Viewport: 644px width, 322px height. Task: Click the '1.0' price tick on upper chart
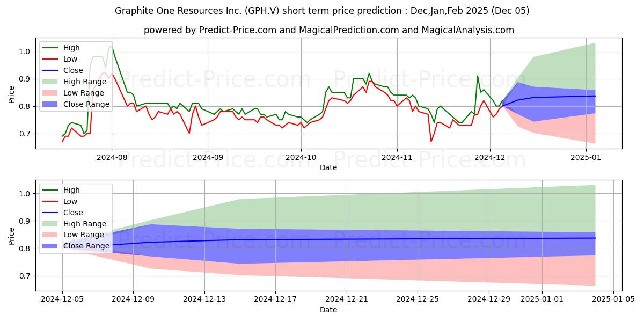[x=26, y=52]
